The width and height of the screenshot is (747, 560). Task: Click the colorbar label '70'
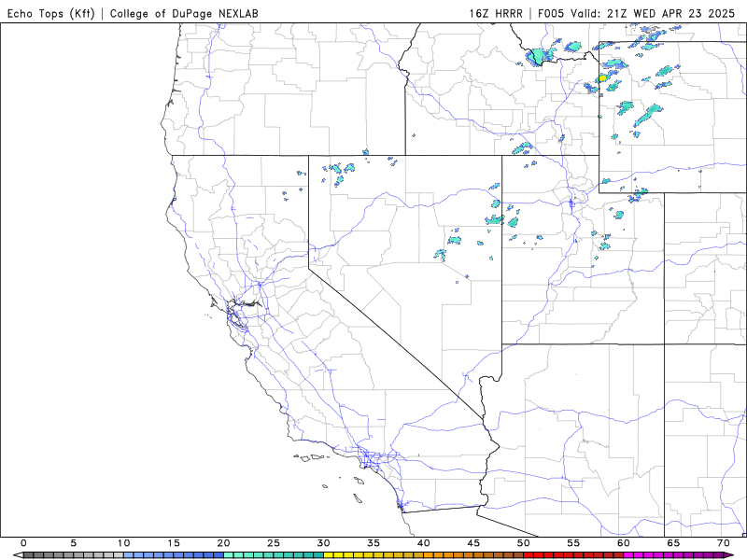tap(724, 543)
